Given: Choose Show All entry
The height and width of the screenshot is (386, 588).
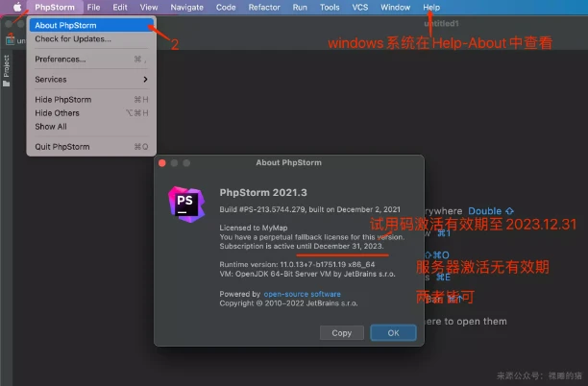Looking at the screenshot, I should click(91, 127).
